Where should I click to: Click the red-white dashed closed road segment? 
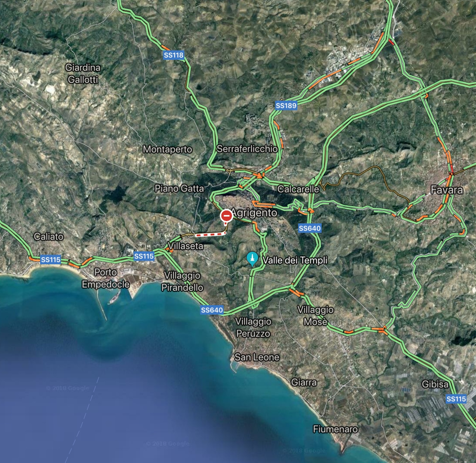[x=210, y=234]
